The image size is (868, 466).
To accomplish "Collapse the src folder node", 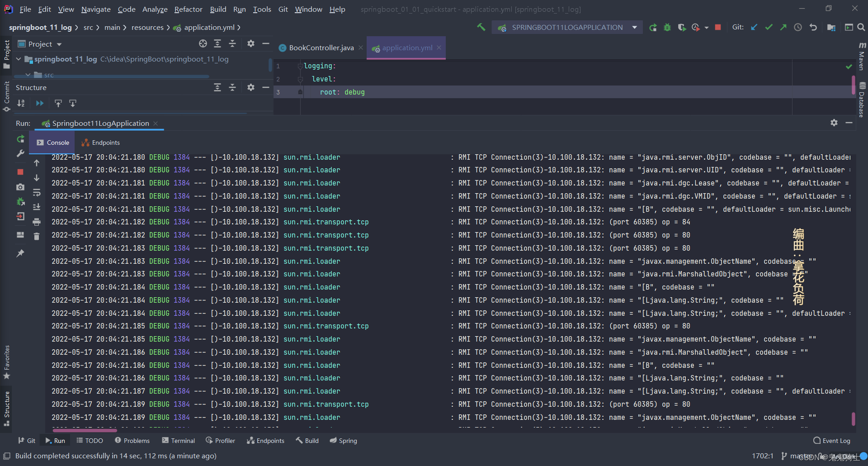I will click(28, 75).
